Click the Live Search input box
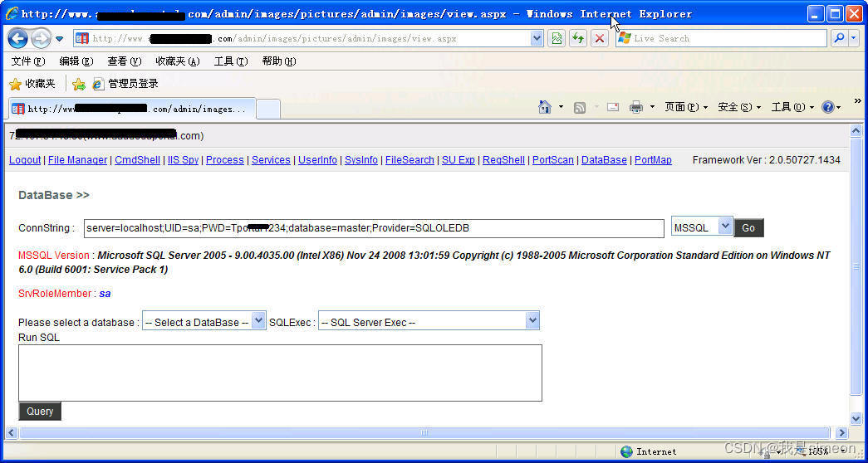Screen dimensions: 868x463 click(x=721, y=38)
